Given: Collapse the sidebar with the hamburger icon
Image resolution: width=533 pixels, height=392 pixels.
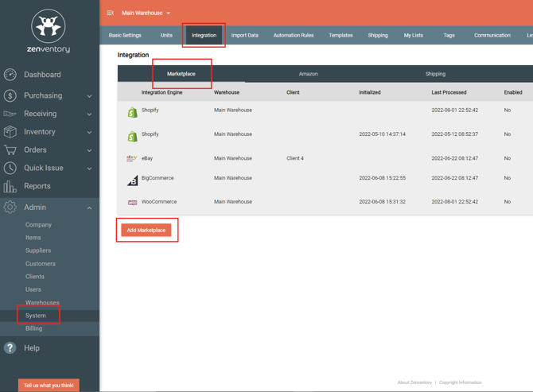Looking at the screenshot, I should 110,13.
